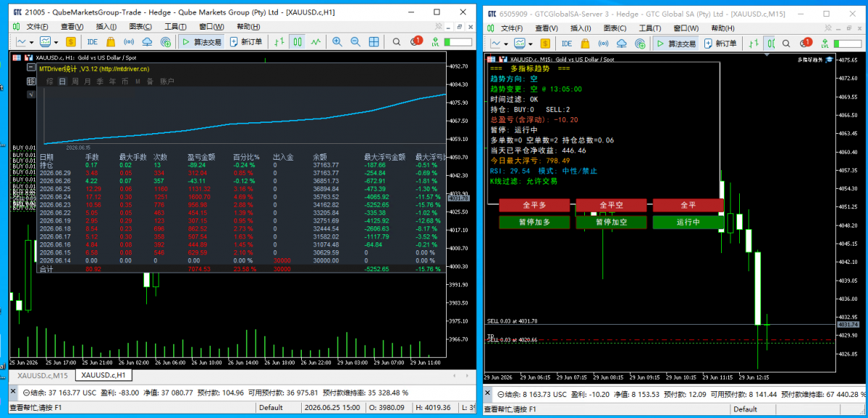Click the dollar trade icon in GTC window
The image size is (868, 418).
545,43
